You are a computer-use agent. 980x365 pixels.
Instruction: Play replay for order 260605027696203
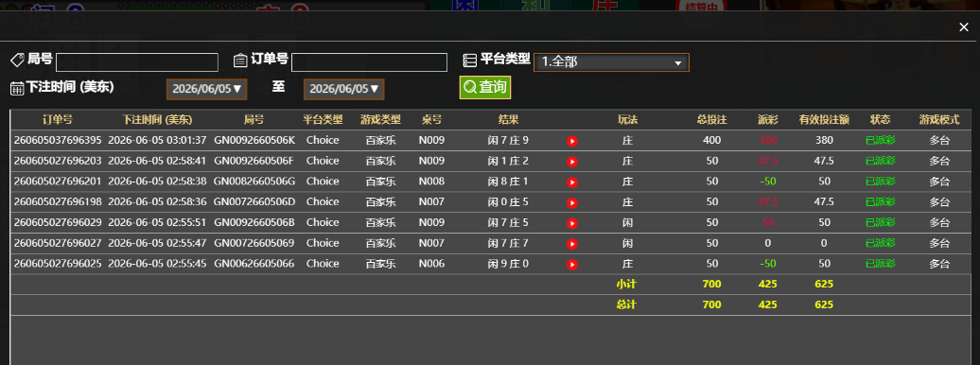(572, 162)
